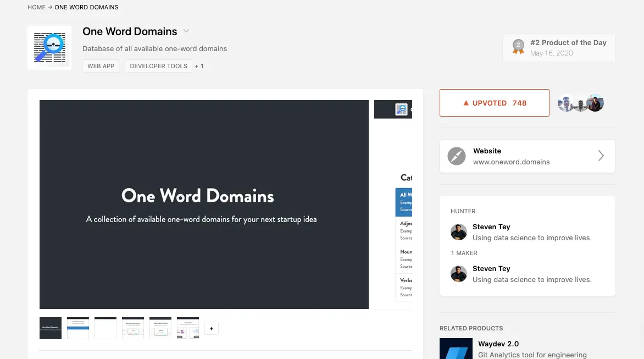View the upvoter avatars
The width and height of the screenshot is (644, 359).
[581, 103]
